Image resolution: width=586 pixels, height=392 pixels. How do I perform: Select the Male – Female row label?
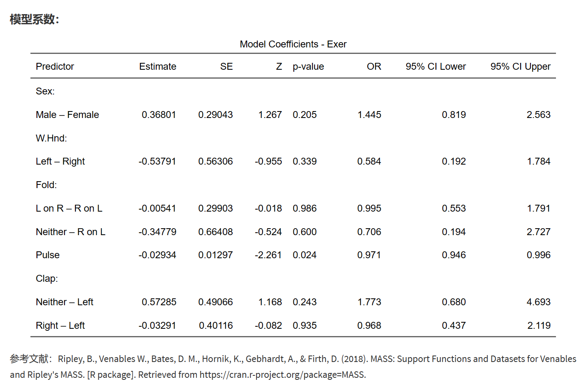click(67, 115)
